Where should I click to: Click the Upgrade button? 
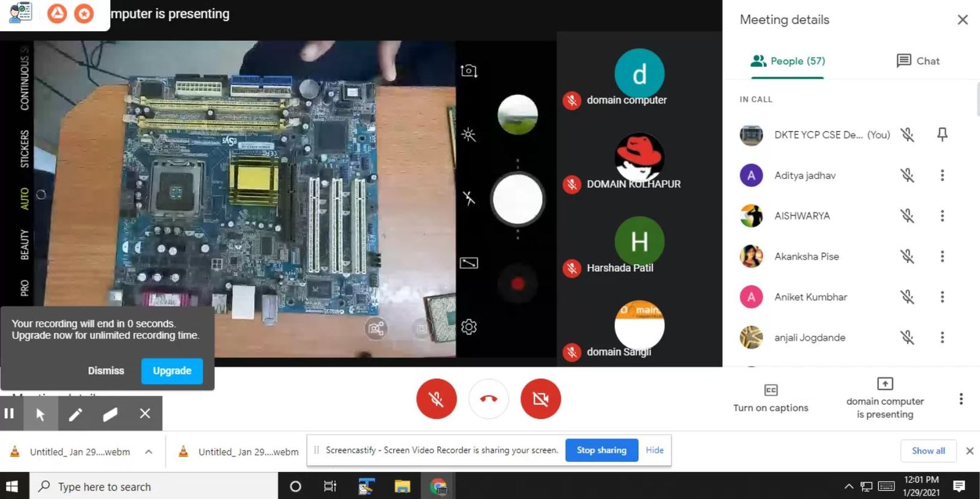[x=171, y=371]
